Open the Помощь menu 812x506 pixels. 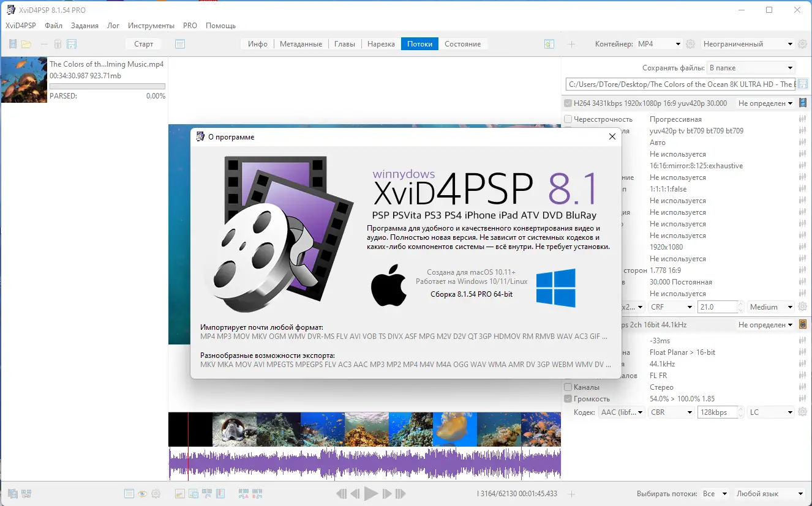[220, 26]
